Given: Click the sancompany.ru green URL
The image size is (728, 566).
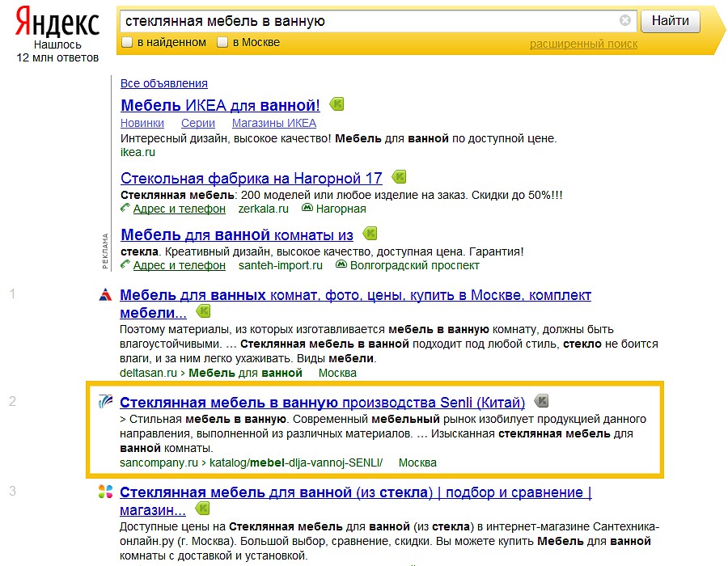Looking at the screenshot, I should point(159,463).
